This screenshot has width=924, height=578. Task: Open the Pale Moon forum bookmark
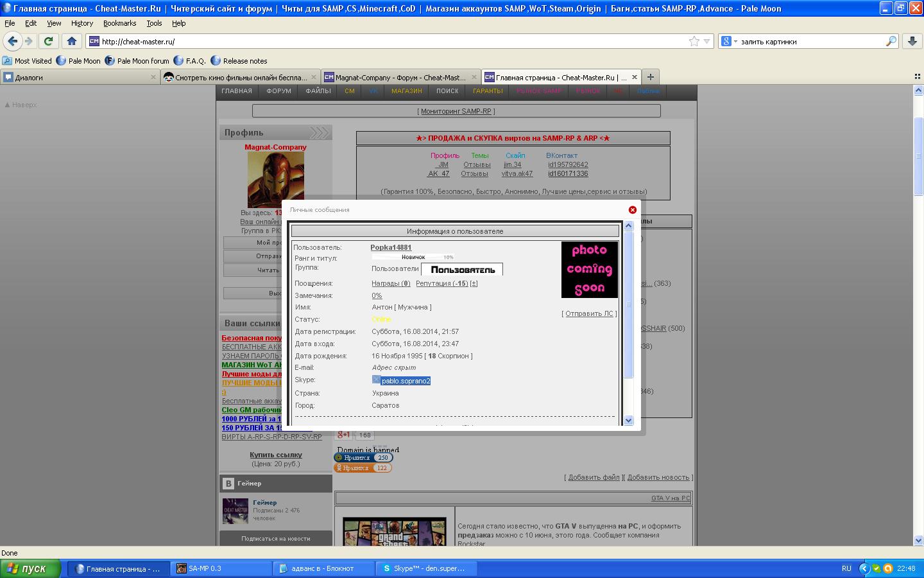pos(137,61)
